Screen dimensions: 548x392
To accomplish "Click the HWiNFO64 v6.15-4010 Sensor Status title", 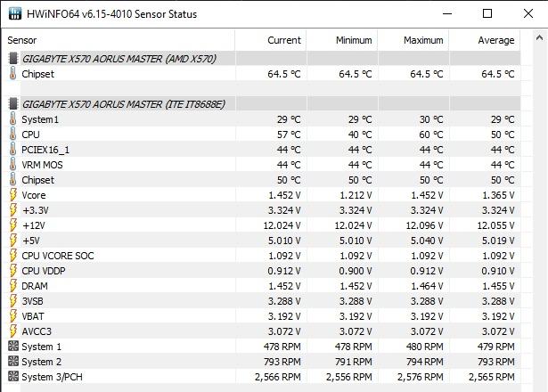I will [x=112, y=14].
